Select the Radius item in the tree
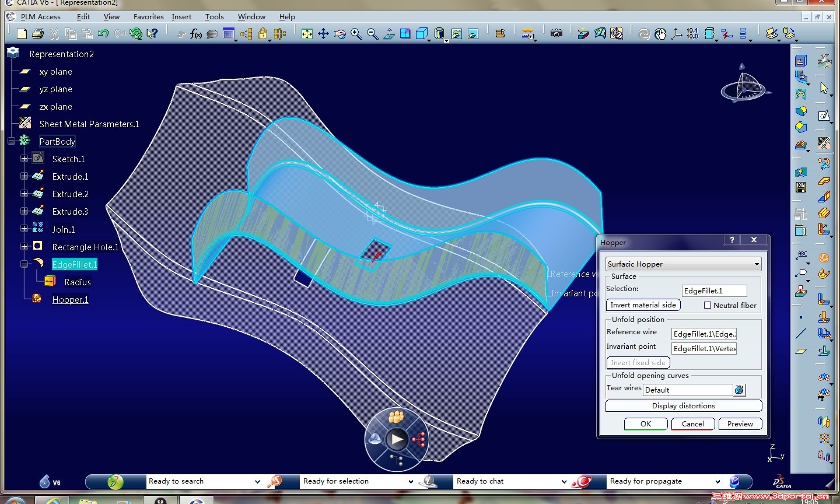 [x=78, y=282]
